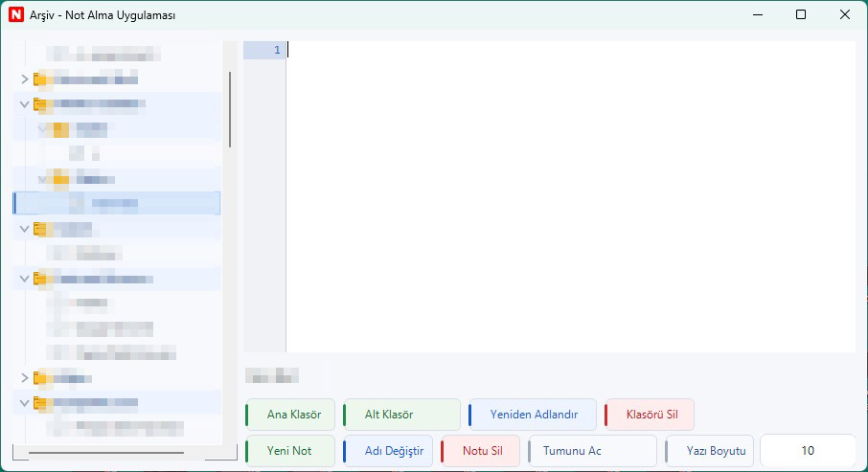The image size is (868, 472).
Task: Click line number 1 in the editor gutter
Action: click(277, 50)
